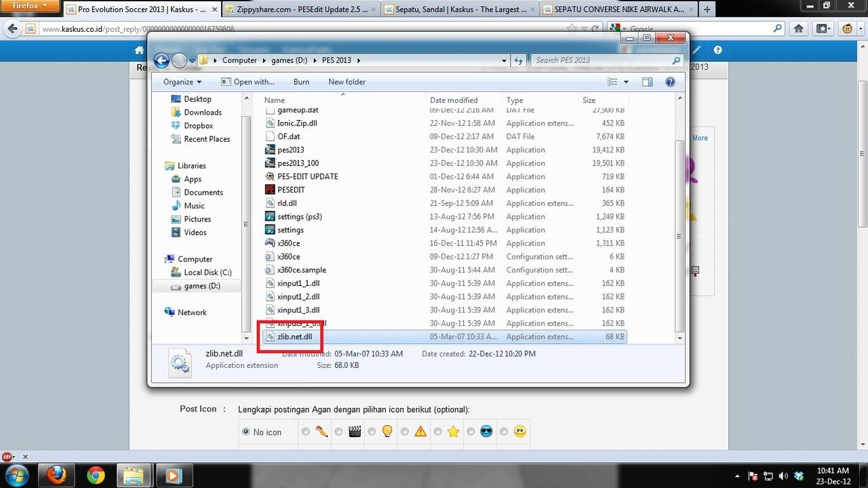Expand the view options dropdown arrow
This screenshot has width=868, height=488.
click(x=626, y=82)
